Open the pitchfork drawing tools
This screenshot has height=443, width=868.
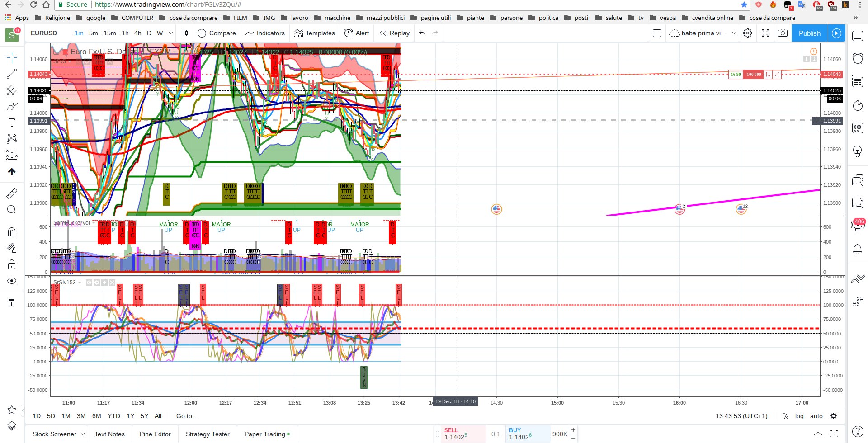coord(12,90)
